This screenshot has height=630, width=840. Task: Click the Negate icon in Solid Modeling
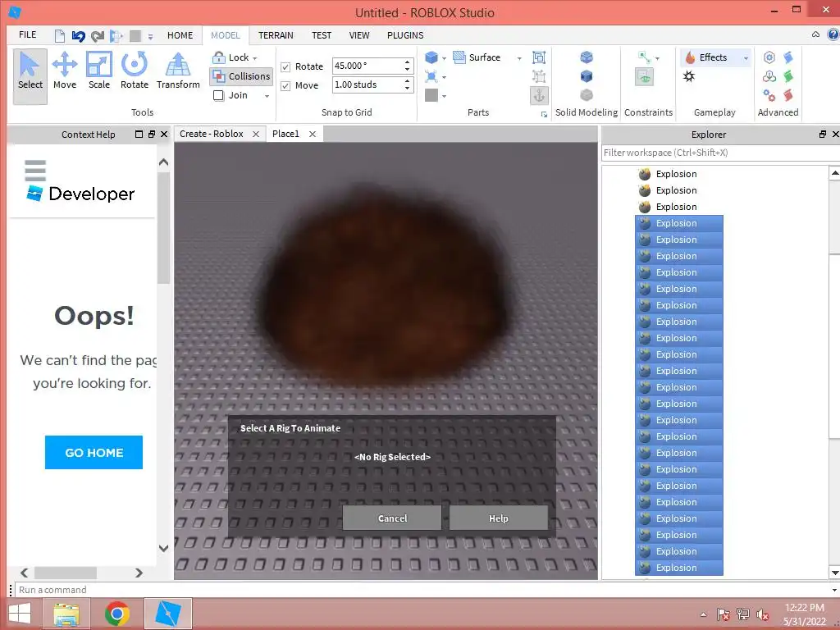587,76
